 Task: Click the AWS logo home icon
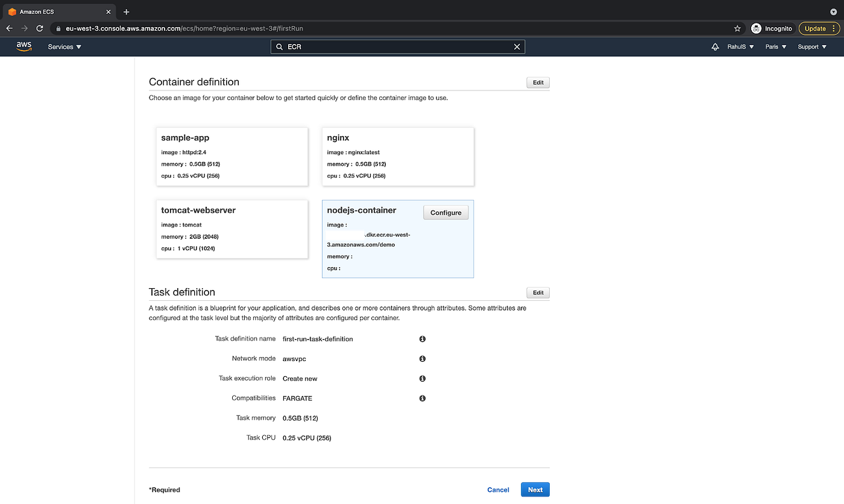tap(24, 46)
